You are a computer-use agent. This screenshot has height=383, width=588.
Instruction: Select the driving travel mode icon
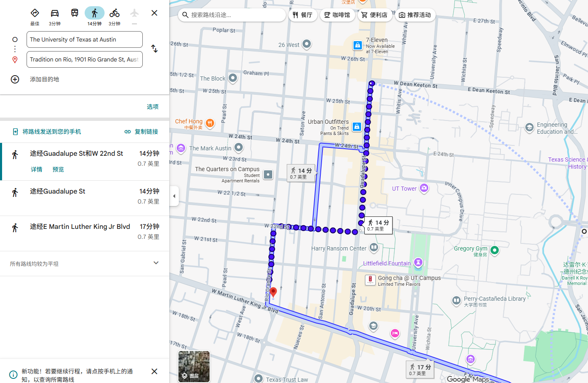click(55, 13)
